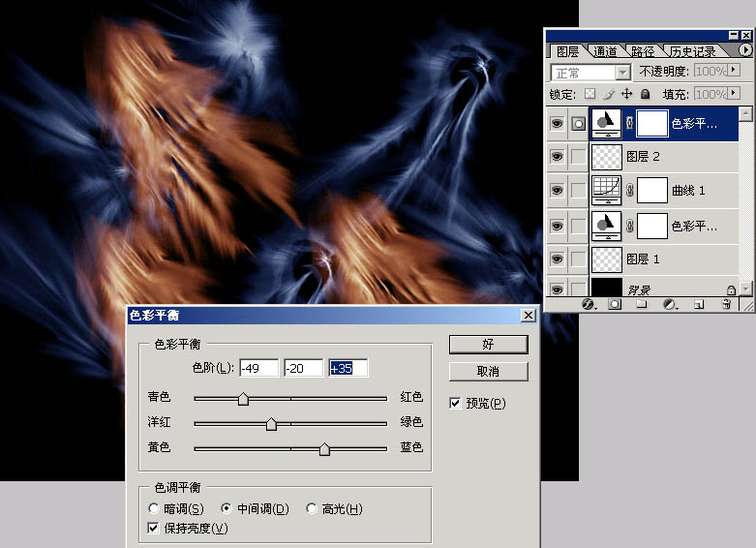
Task: Click the unselected 色彩平 layer's mask thumbnail
Action: click(652, 226)
